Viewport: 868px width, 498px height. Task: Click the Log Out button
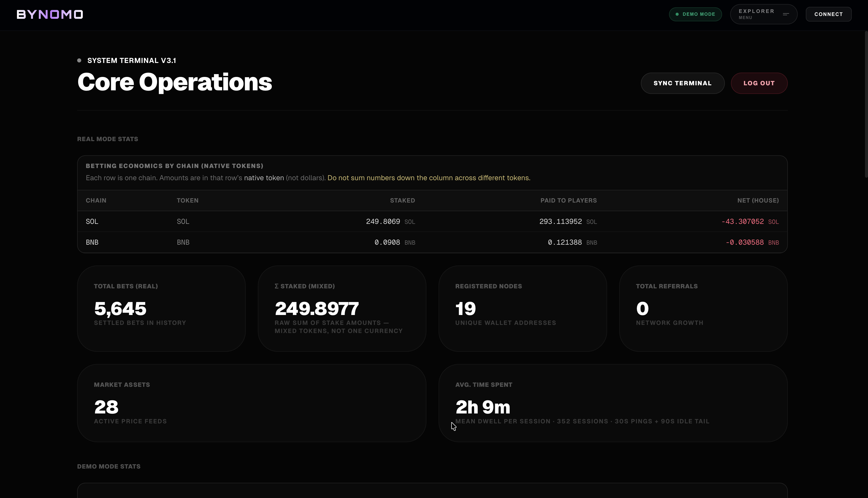759,83
